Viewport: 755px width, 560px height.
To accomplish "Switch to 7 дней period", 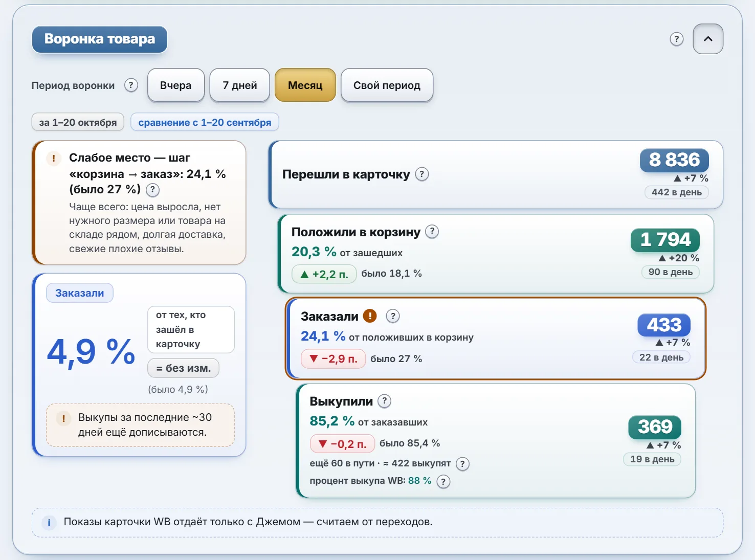I will pos(240,85).
